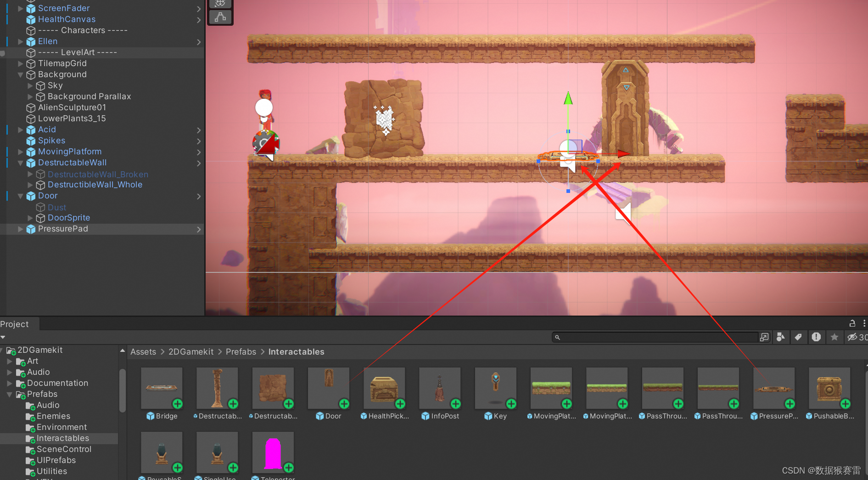Collapse the Background hierarchy group

click(20, 74)
